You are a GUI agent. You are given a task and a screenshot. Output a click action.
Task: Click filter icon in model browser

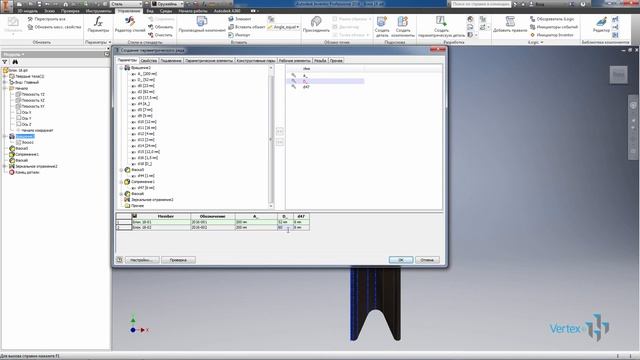point(5,62)
